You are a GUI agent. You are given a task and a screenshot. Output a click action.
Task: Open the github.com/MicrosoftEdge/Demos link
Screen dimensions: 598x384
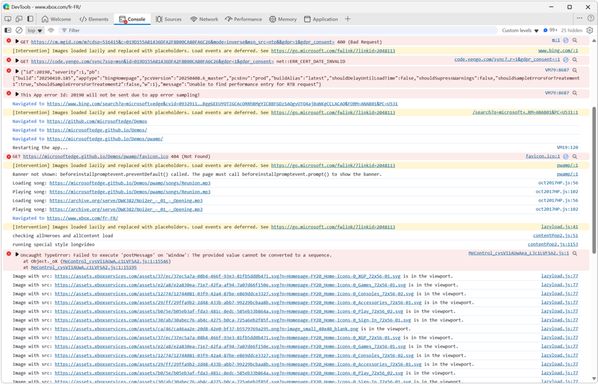pos(97,121)
